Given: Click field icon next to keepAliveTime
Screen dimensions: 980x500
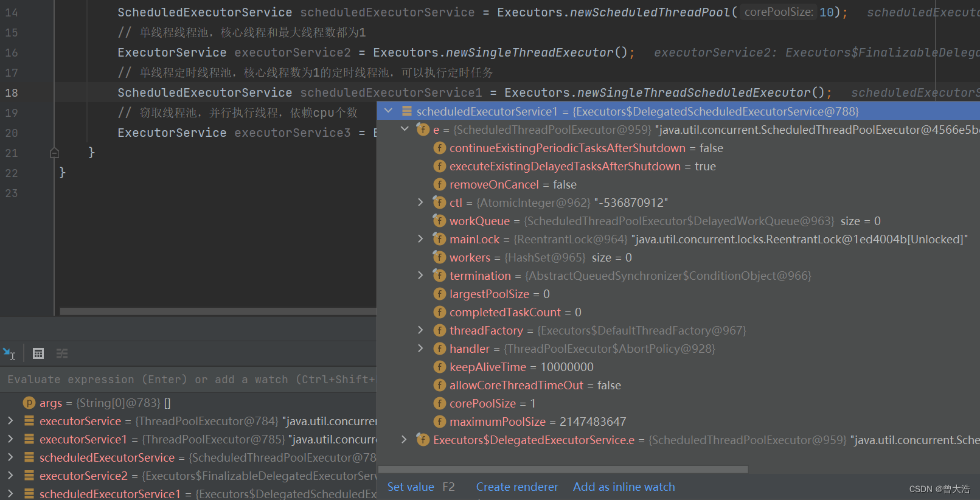Looking at the screenshot, I should (439, 367).
